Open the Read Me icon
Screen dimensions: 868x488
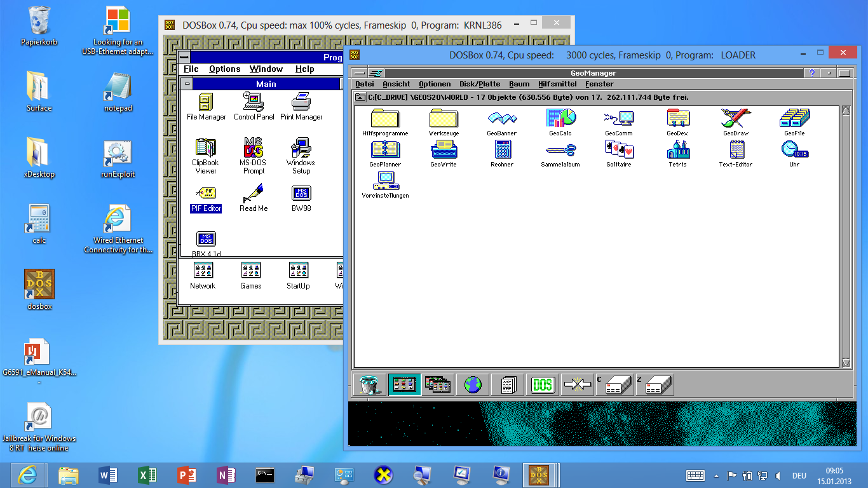coord(254,199)
